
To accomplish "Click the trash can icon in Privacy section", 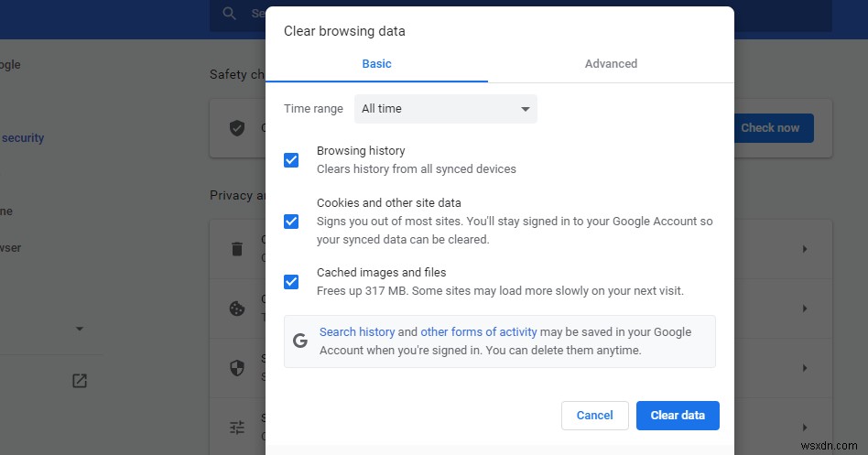I will pyautogui.click(x=237, y=248).
